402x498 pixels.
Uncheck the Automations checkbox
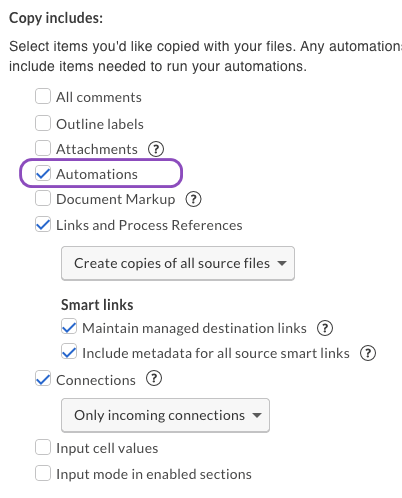coord(43,173)
